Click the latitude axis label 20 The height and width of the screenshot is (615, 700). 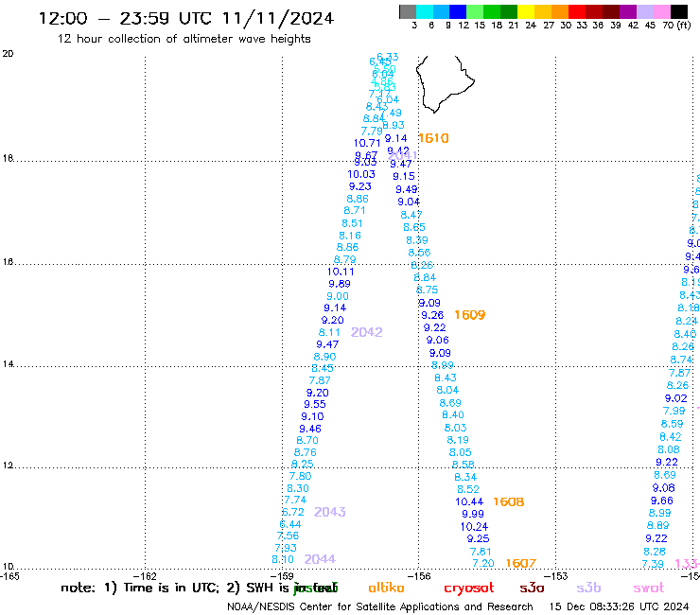click(8, 54)
